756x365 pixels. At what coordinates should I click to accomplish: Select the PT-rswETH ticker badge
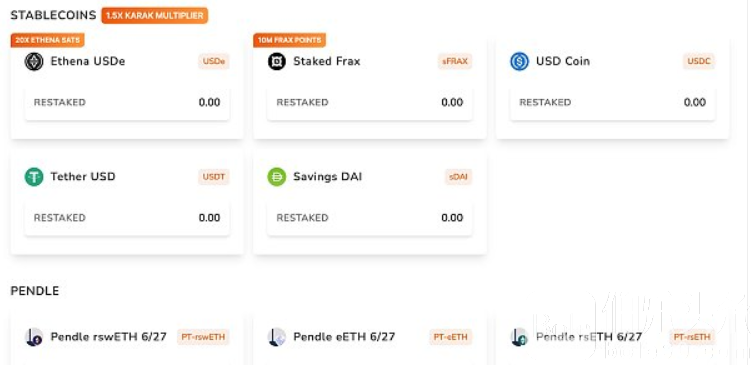point(203,337)
